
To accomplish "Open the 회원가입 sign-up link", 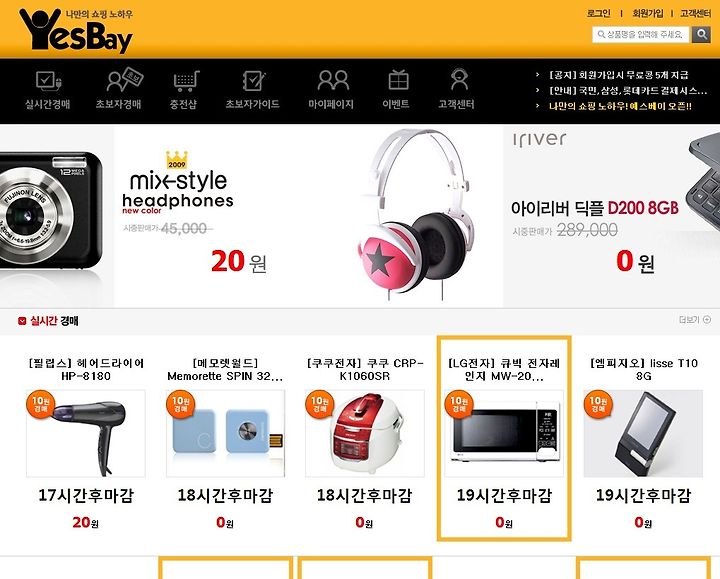I will click(x=647, y=13).
